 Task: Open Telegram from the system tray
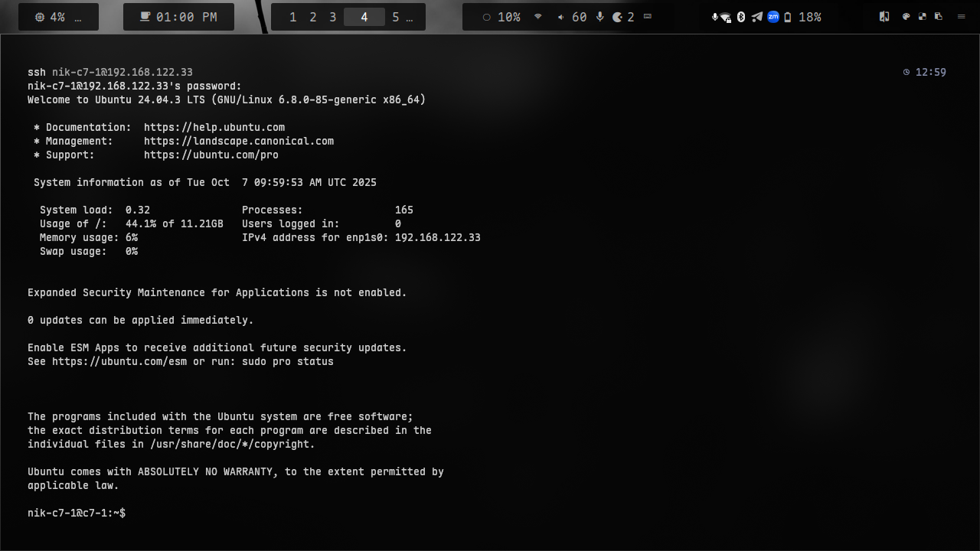coord(756,17)
